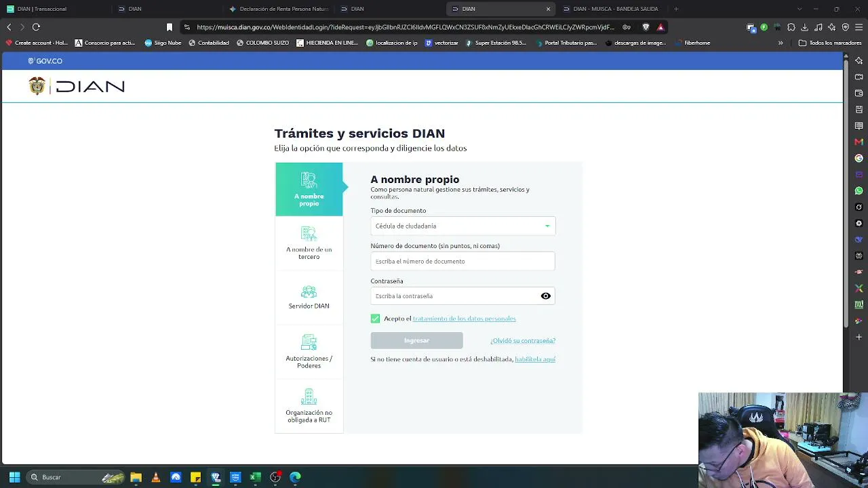868x488 pixels.
Task: Open Microsoft Edge from the taskbar
Action: [295, 477]
